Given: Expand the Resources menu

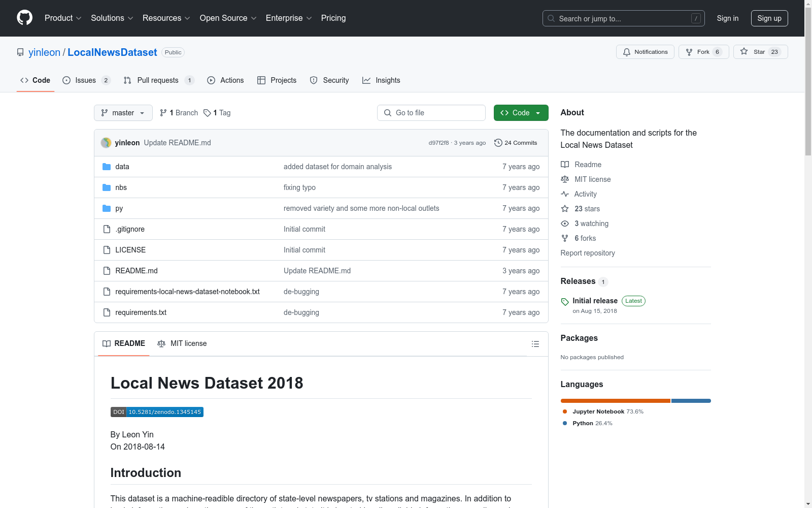Looking at the screenshot, I should [x=166, y=18].
